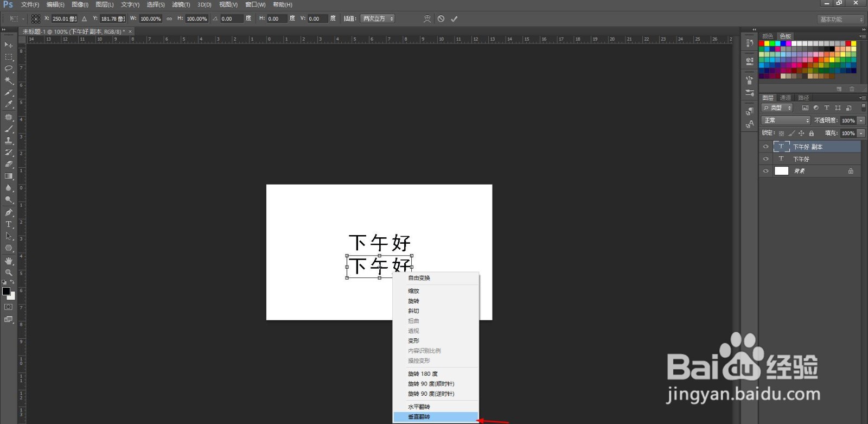This screenshot has width=868, height=424.
Task: Open the History panel icon
Action: [x=749, y=42]
